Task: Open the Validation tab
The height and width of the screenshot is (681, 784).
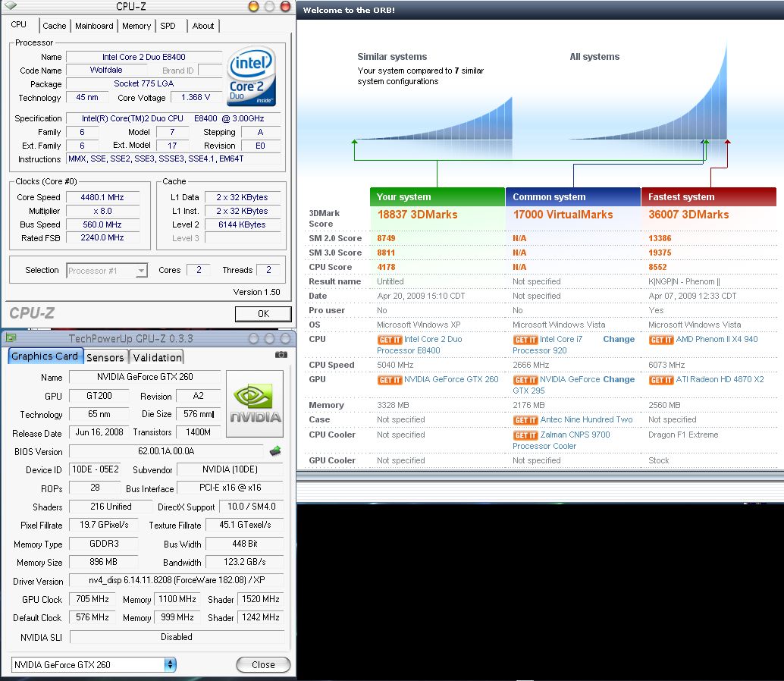Action: coord(157,357)
